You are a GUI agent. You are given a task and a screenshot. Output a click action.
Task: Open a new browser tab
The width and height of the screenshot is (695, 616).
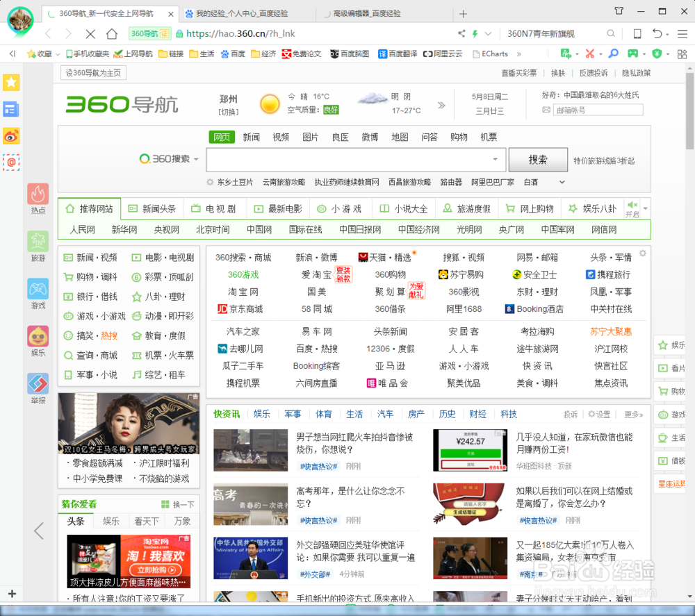tap(463, 14)
